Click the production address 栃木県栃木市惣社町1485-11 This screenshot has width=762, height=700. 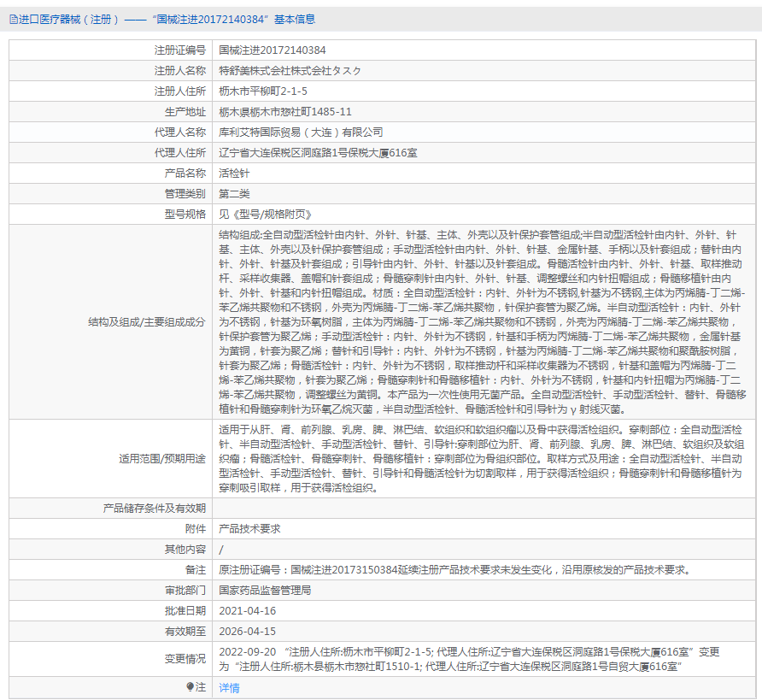click(x=285, y=112)
